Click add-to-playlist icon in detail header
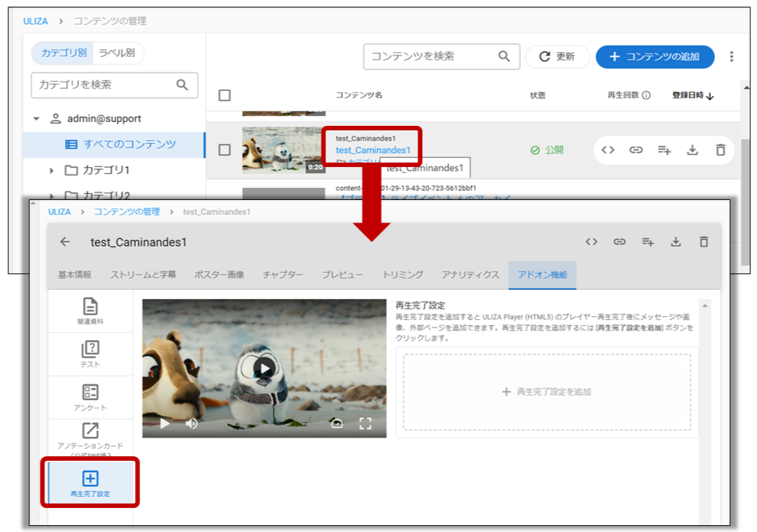Viewport: 757px width, 532px height. click(648, 242)
